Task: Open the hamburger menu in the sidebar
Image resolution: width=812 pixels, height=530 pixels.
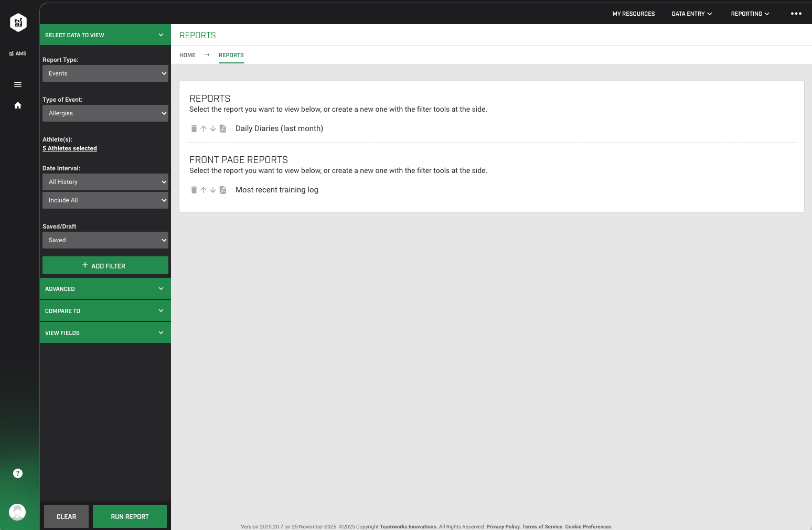Action: [x=17, y=84]
